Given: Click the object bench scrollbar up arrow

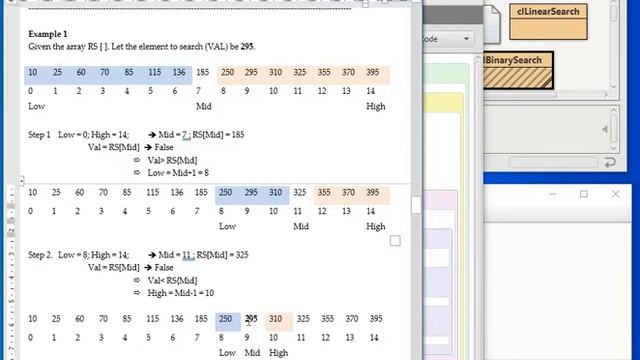Looking at the screenshot, I should (613, 110).
